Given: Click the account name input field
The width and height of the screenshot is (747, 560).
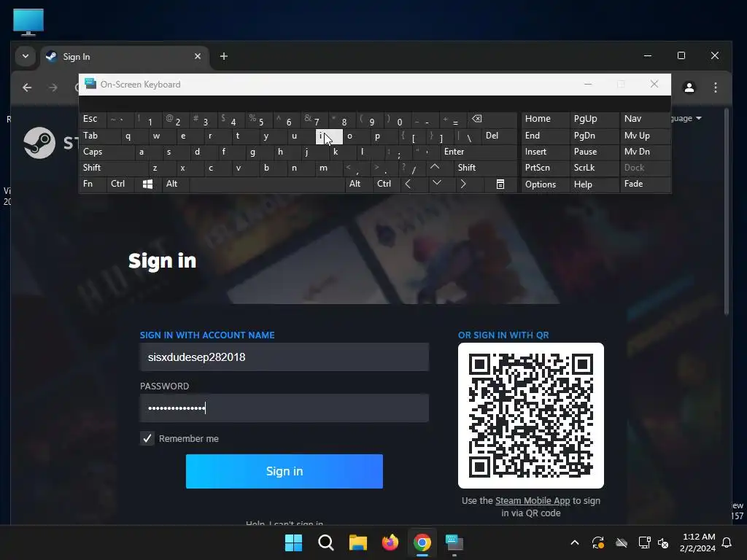Looking at the screenshot, I should (x=285, y=357).
